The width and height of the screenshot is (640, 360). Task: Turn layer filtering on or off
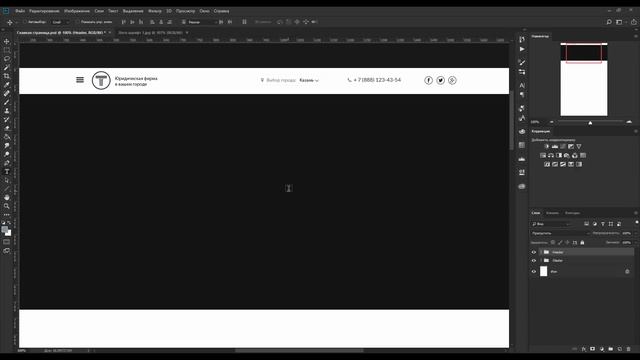pos(637,222)
